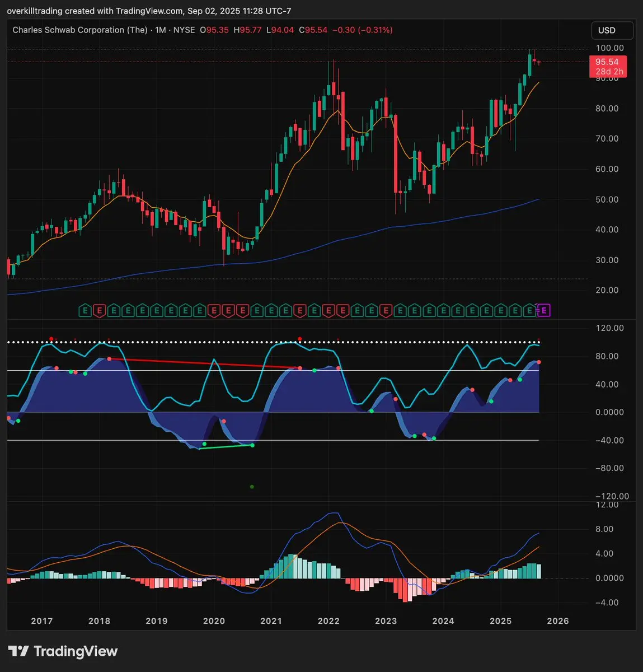Click the NYSE exchange label
Screen dimensions: 643x672
[184, 30]
